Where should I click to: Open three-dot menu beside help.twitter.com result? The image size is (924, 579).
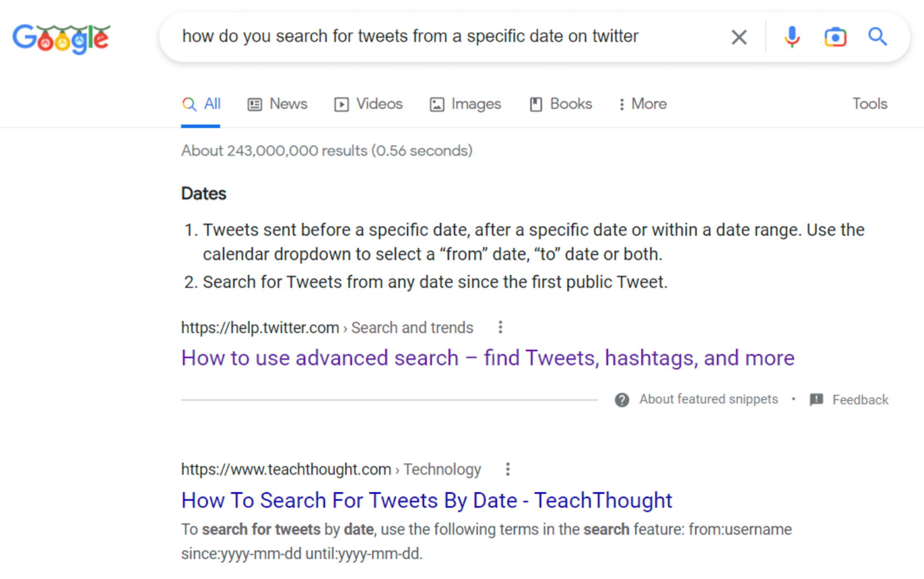pyautogui.click(x=501, y=328)
